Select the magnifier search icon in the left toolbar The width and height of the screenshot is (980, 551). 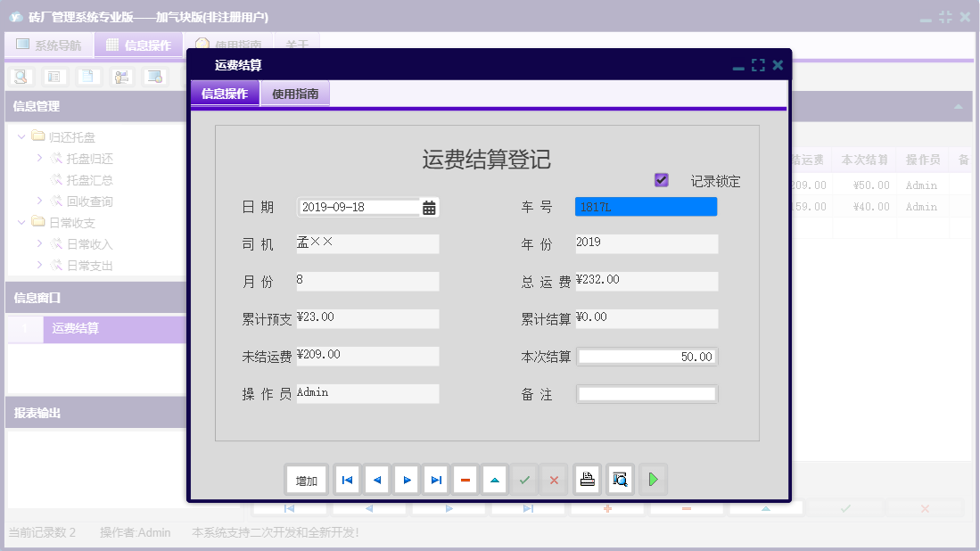(x=20, y=77)
